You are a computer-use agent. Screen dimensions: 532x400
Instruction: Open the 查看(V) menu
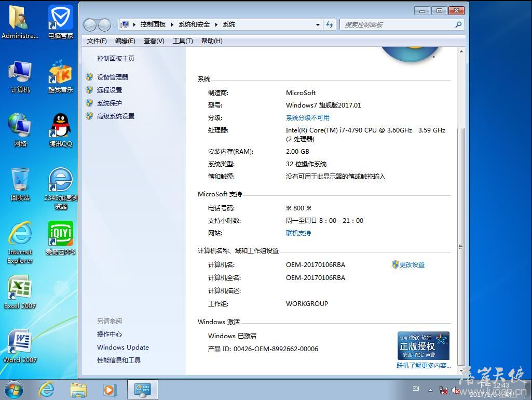(154, 41)
